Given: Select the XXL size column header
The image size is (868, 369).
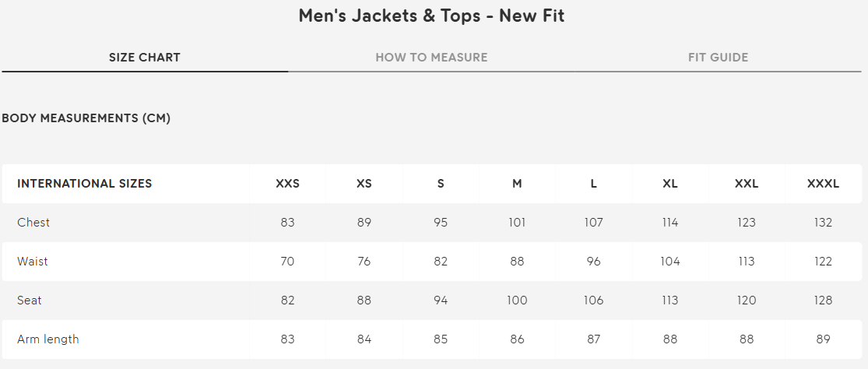Looking at the screenshot, I should tap(747, 184).
